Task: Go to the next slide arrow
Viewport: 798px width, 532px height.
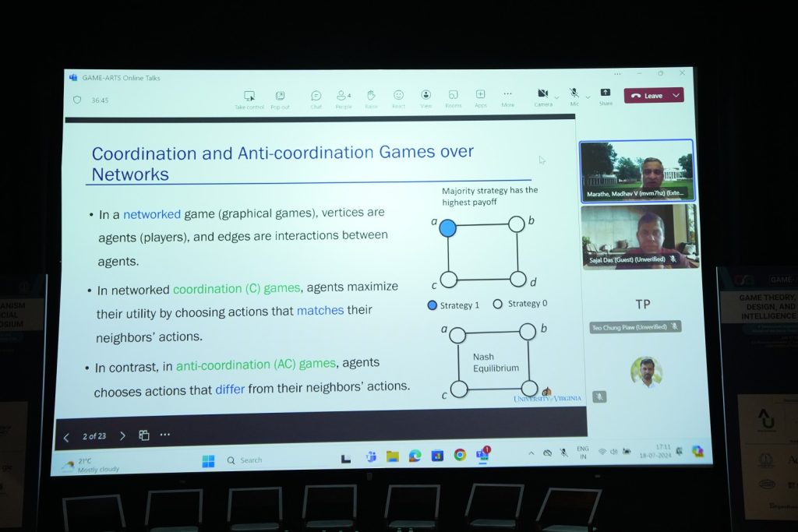Action: [x=122, y=435]
